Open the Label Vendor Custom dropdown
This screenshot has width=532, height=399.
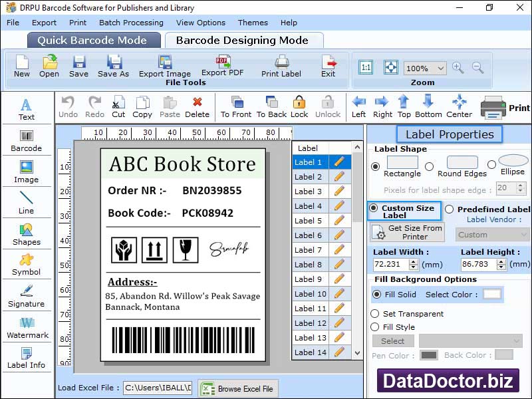click(x=492, y=235)
